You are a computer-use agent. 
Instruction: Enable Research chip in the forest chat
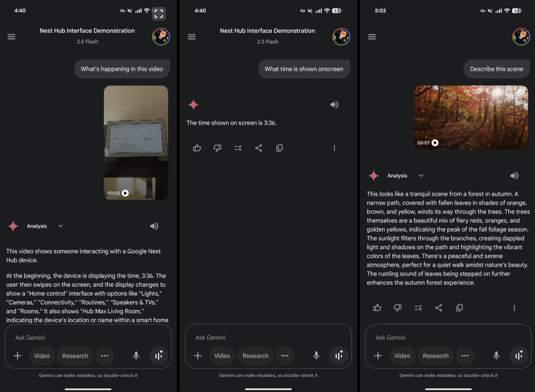(x=435, y=356)
